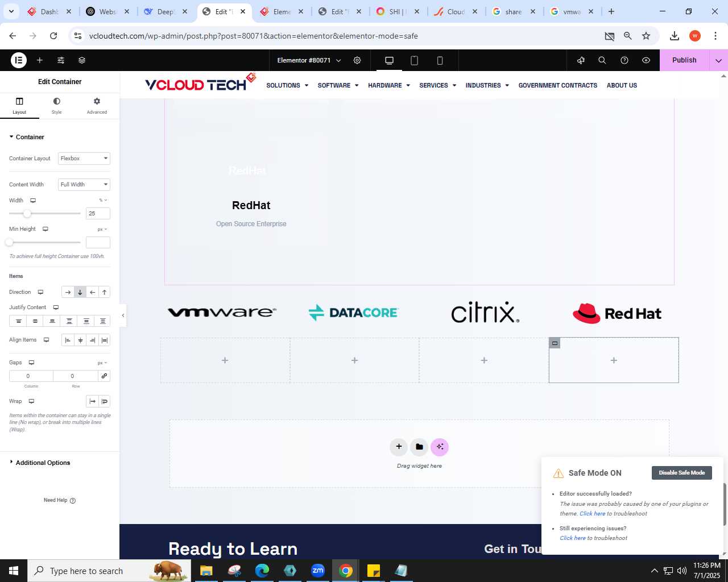728x582 pixels.
Task: Switch to tablet responsive view
Action: coord(415,60)
